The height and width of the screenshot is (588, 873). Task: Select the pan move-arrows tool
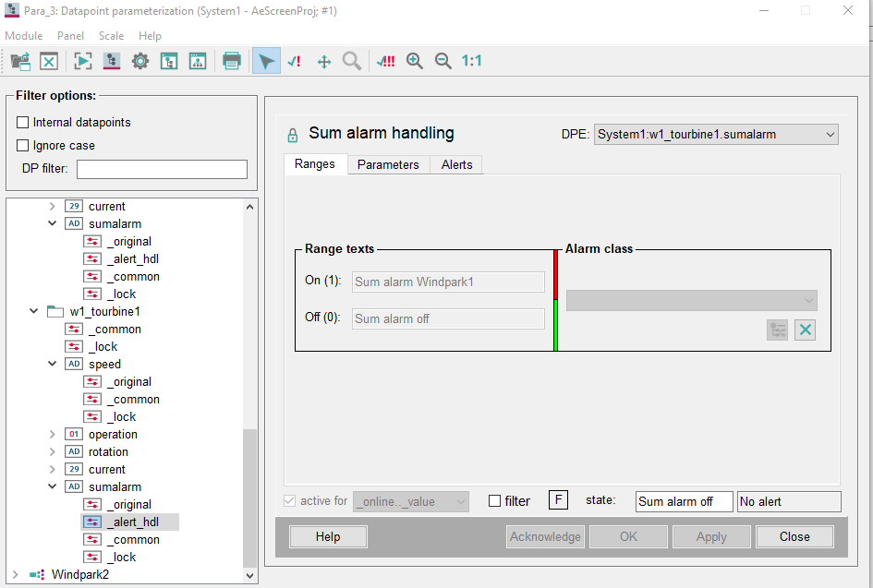click(324, 61)
